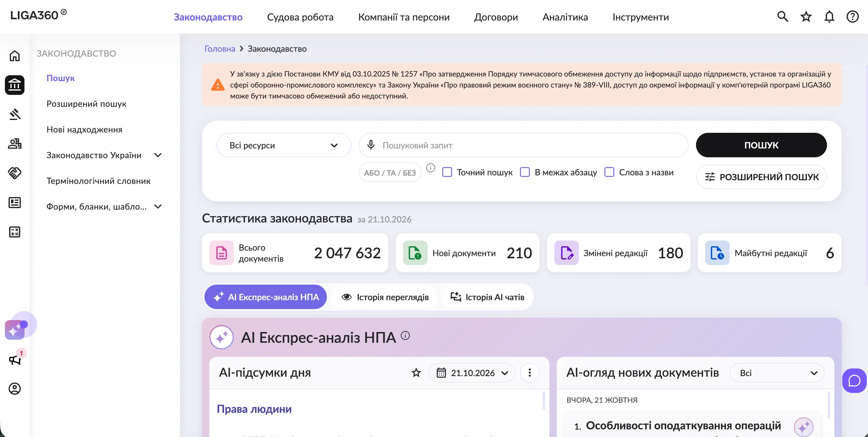Click info icon beside AI Експрес-аналіз НПА heading

click(x=405, y=336)
